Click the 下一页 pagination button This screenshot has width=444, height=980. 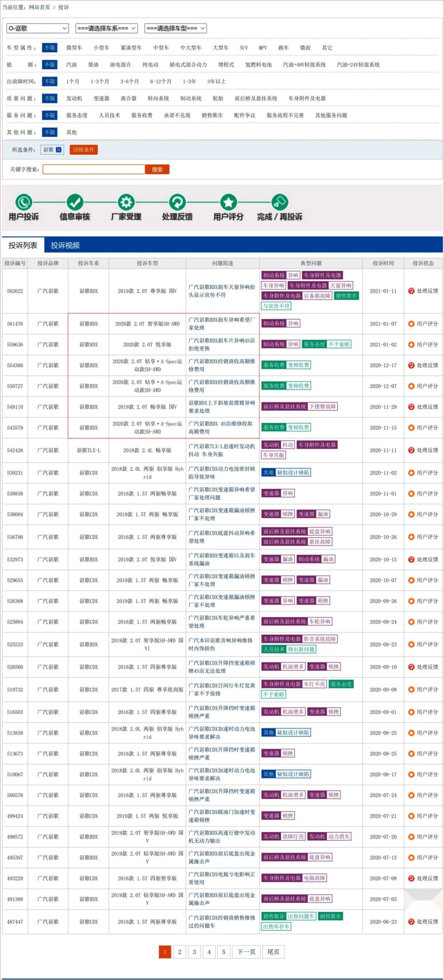coord(246,952)
